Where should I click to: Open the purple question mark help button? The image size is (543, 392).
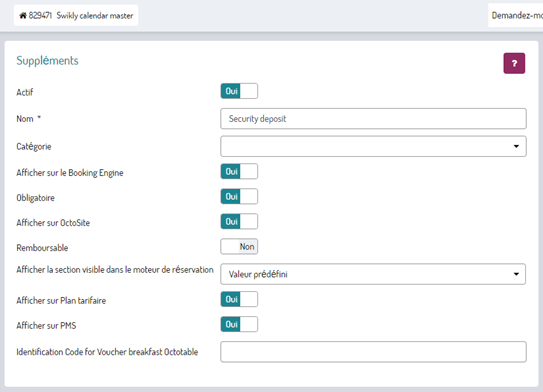pyautogui.click(x=514, y=63)
